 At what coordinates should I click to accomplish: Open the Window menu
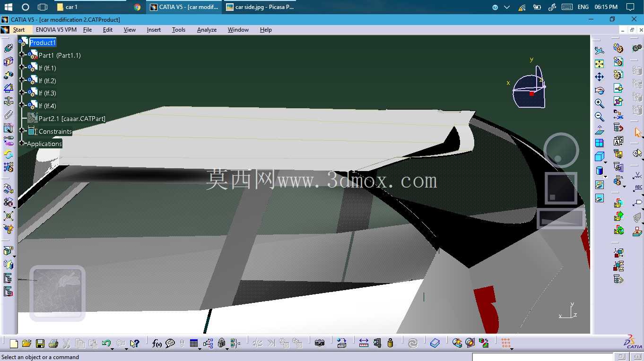[x=238, y=30]
